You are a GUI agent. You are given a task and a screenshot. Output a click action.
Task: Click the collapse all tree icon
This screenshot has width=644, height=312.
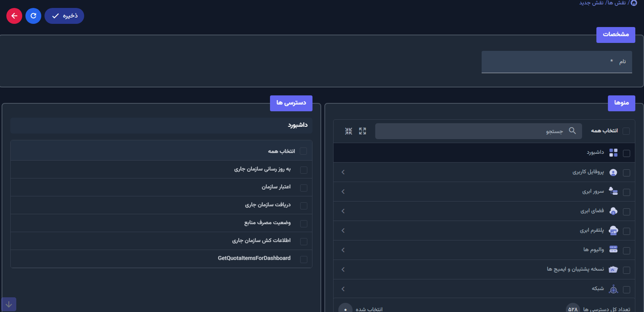(349, 131)
